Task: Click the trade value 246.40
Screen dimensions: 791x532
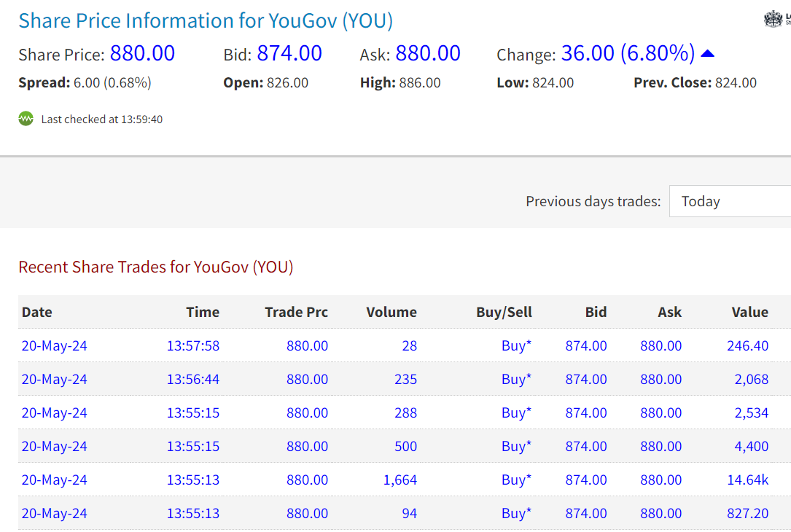Action: coord(747,346)
